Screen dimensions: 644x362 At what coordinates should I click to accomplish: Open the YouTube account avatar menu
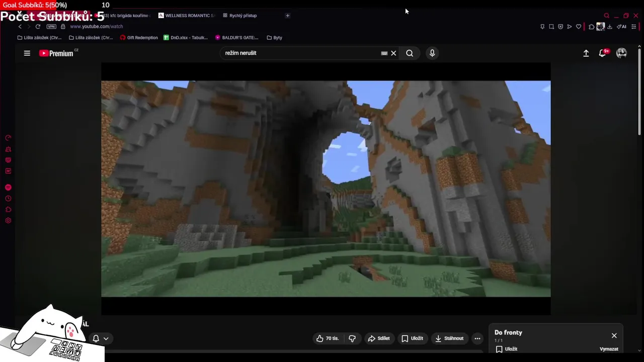click(x=622, y=53)
